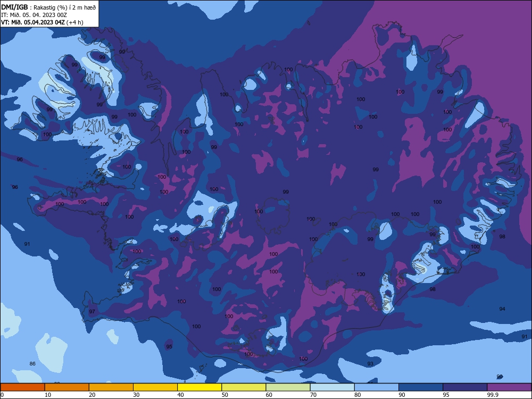Click the purple above-99.9 legend swatch

point(509,387)
